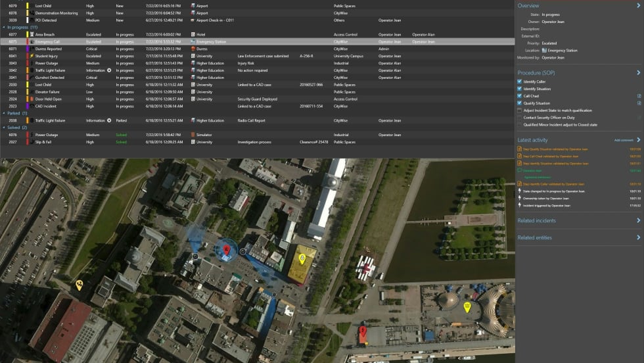Expand the Related incidents section

pyautogui.click(x=638, y=220)
